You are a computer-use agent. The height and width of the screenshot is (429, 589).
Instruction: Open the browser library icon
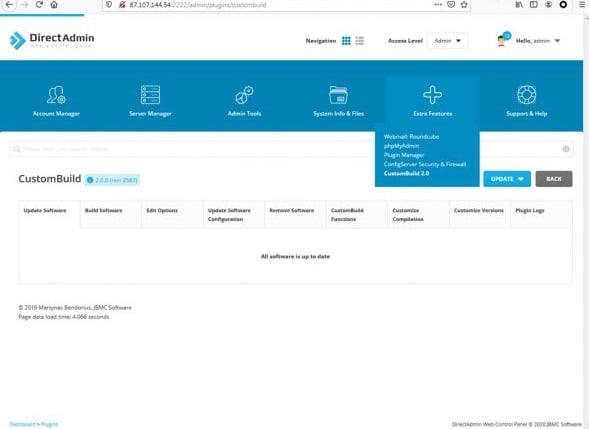[x=519, y=5]
